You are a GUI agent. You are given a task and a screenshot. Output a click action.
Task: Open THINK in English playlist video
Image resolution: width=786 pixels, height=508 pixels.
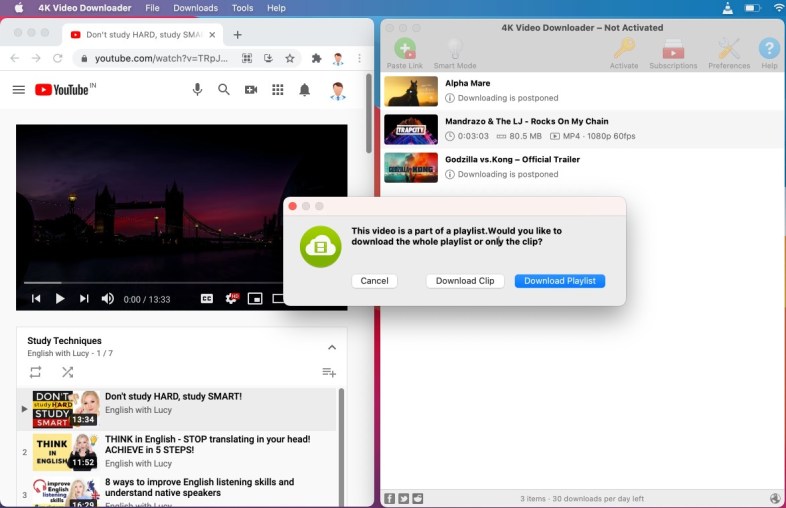tap(177, 452)
